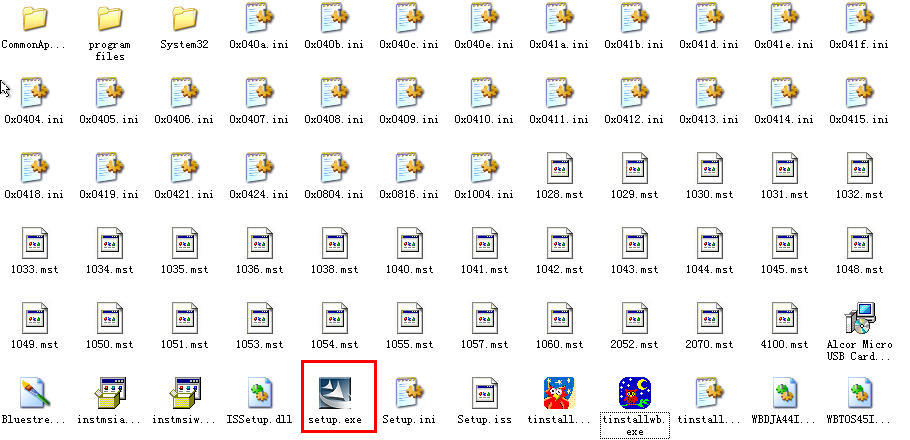910x440 pixels.
Task: Select the file name 0x0418.ini
Action: pos(34,194)
